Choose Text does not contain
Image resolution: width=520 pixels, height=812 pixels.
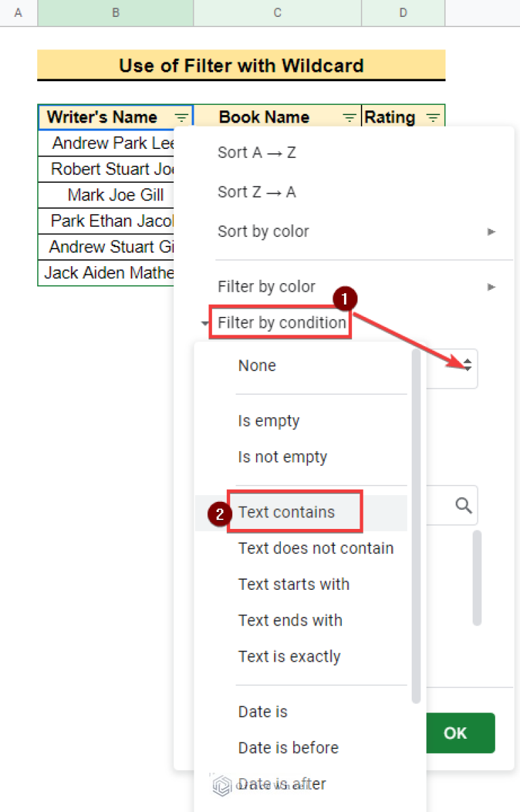click(316, 549)
